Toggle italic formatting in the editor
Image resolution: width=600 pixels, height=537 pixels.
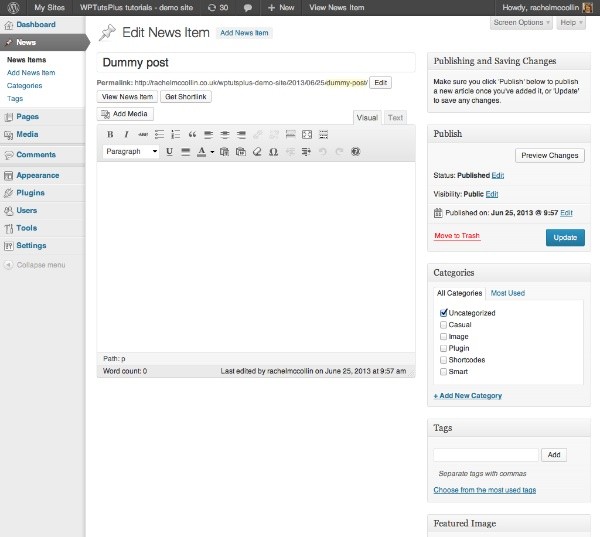click(x=126, y=134)
